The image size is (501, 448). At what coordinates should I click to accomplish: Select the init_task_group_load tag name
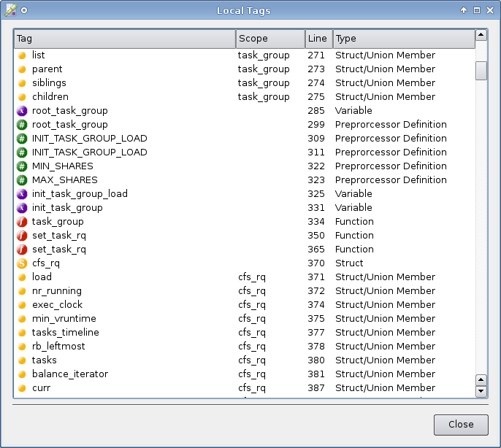80,194
